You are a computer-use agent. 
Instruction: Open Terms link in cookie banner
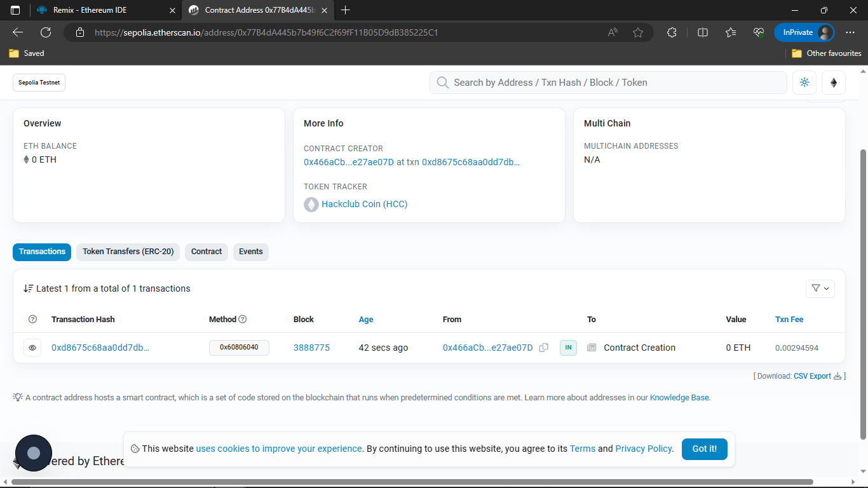583,449
